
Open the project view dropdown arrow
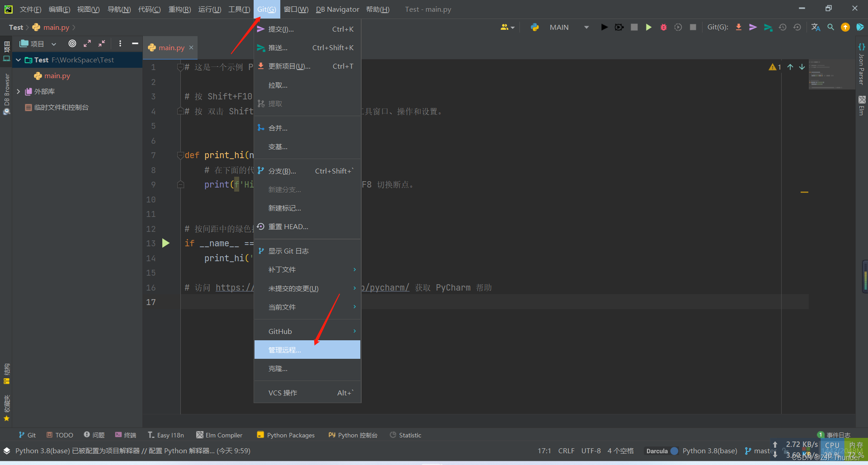tap(54, 44)
